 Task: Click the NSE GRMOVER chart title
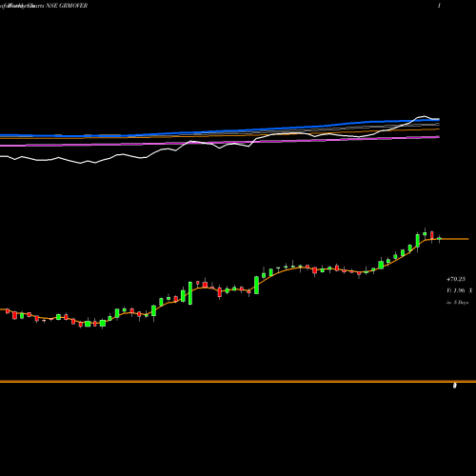click(67, 6)
